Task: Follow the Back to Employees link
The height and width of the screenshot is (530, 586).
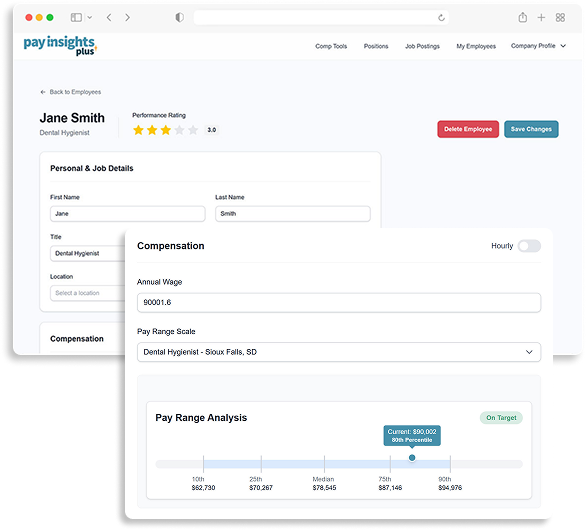Action: pos(71,92)
